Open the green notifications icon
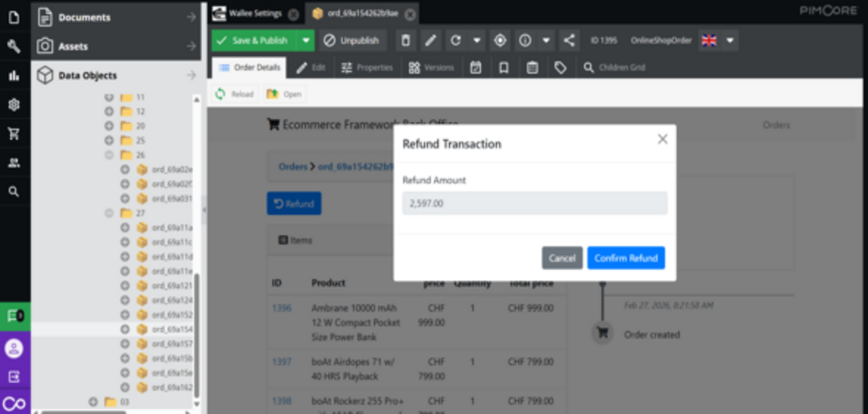Viewport: 868px width, 414px height. pos(15,316)
